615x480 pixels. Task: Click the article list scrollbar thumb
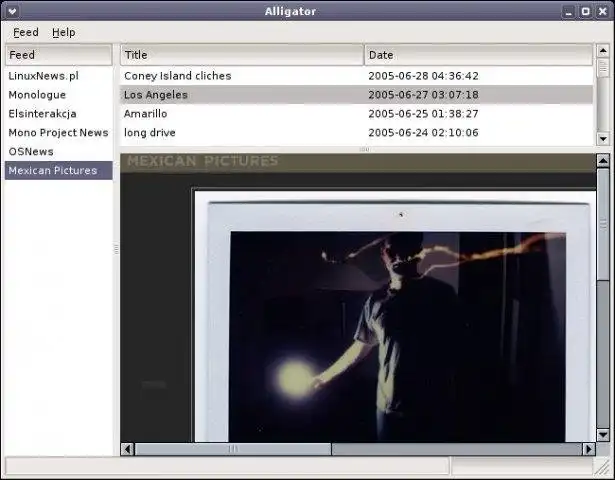(603, 68)
